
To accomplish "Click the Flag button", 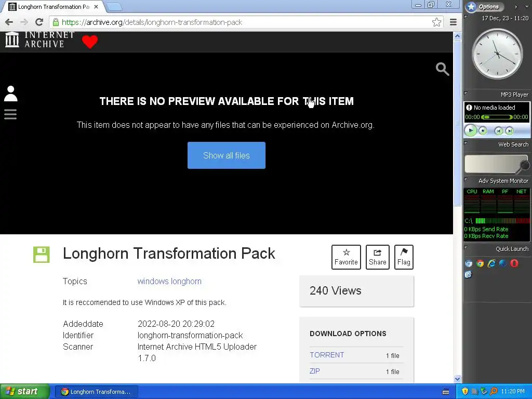I will tap(404, 257).
